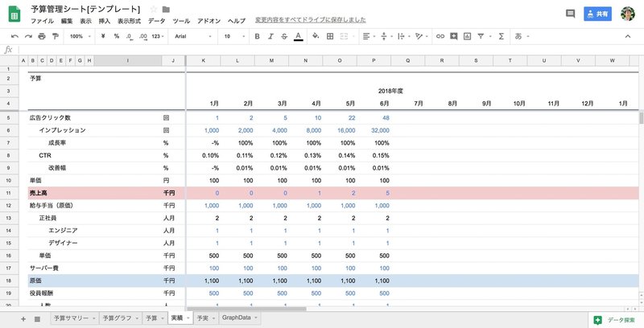Open the 挿入 menu

(x=105, y=21)
